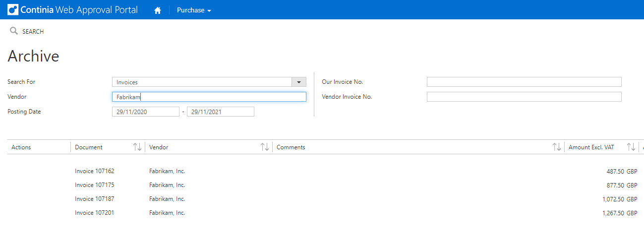The image size is (644, 249).
Task: Open the Purchase menu
Action: (x=194, y=10)
